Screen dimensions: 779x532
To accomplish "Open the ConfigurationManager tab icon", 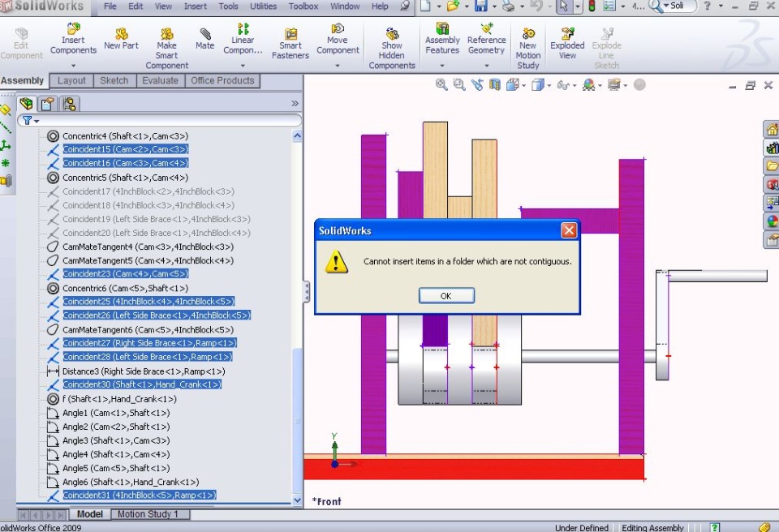I will 69,103.
